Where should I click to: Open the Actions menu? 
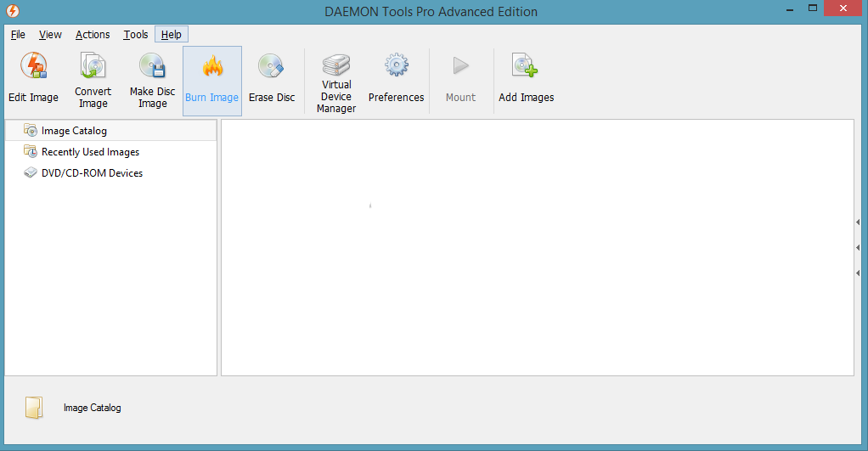[93, 34]
